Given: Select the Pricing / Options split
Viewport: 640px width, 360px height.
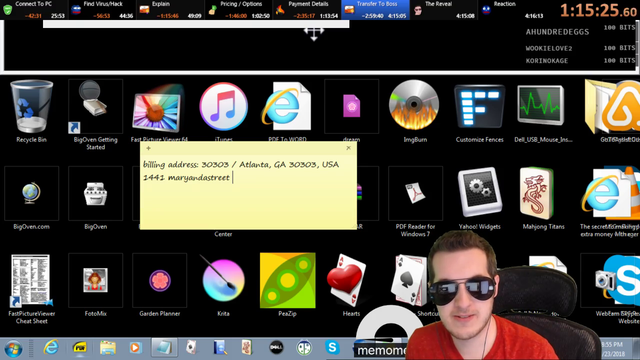Looking at the screenshot, I should point(238,9).
